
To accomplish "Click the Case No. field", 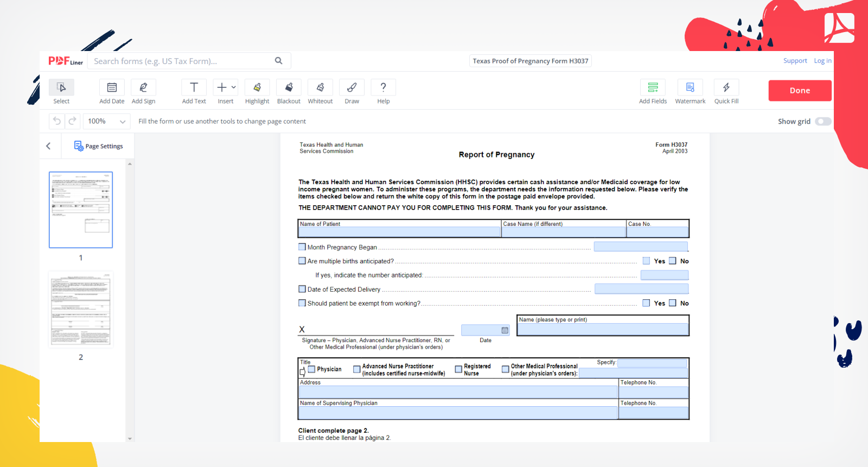I will click(658, 232).
